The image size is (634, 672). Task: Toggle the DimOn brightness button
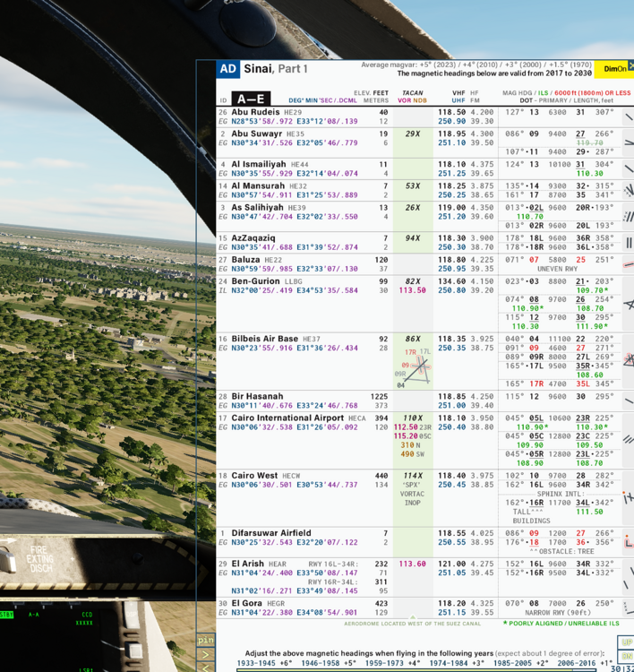click(615, 68)
